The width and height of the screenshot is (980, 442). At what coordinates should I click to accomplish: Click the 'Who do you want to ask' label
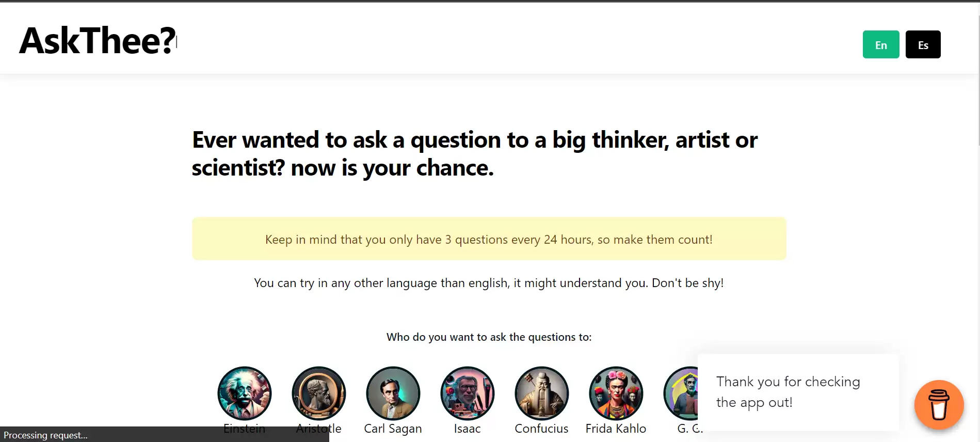[489, 337]
